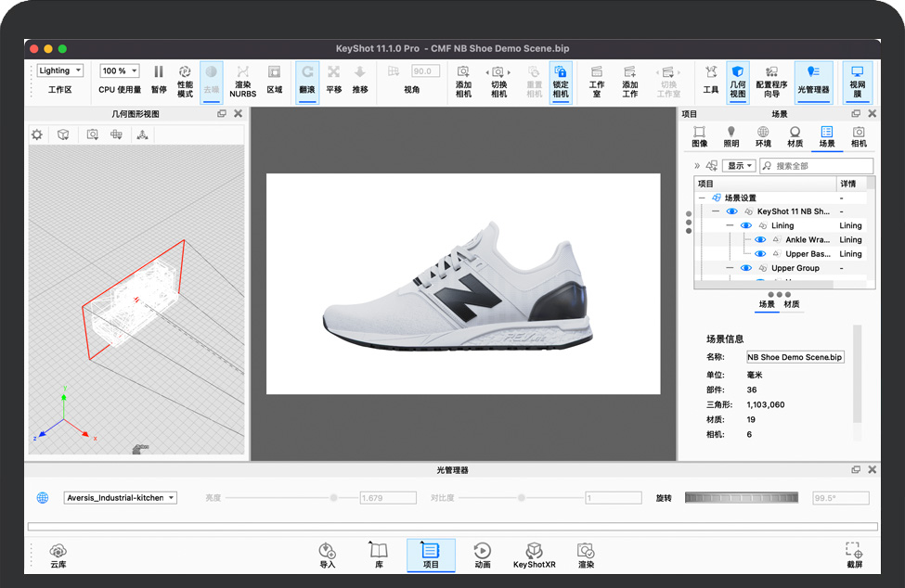The height and width of the screenshot is (588, 905).
Task: Open the KeyShotXR tool
Action: [535, 552]
